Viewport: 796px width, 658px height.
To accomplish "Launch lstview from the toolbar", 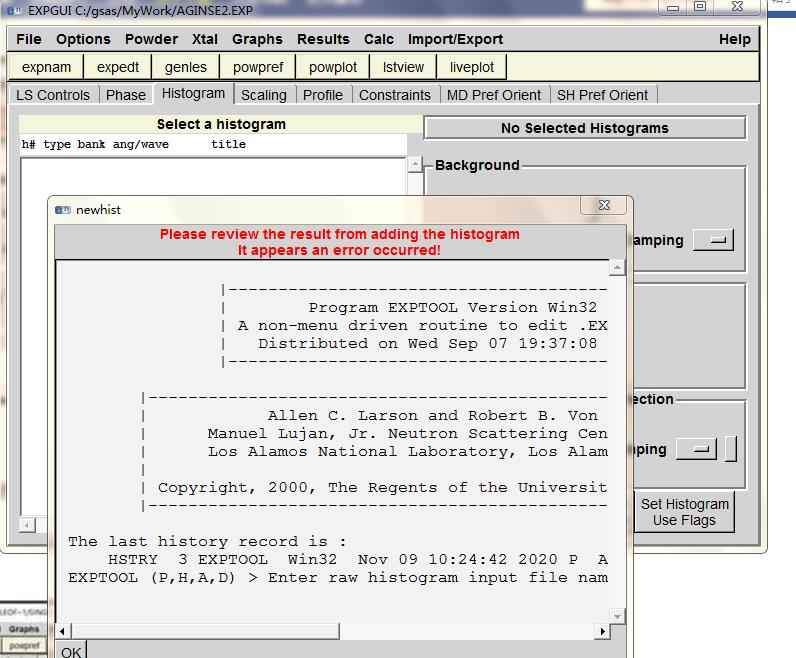I will (x=403, y=67).
